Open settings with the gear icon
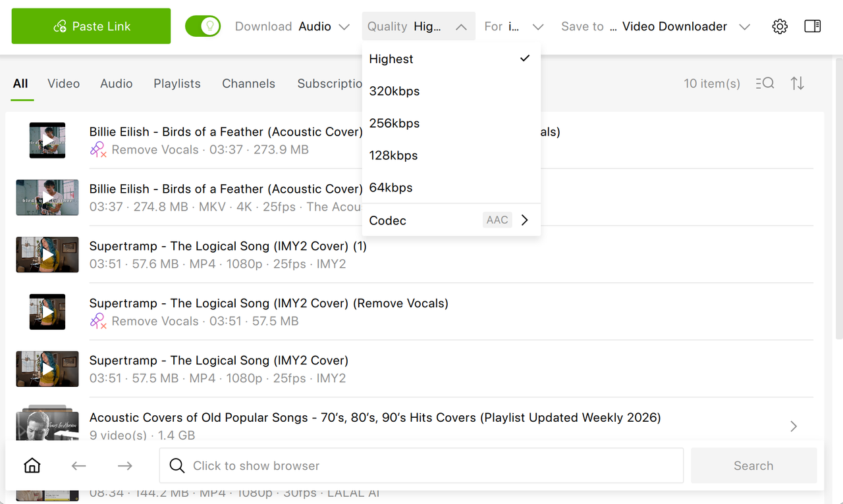 coord(780,26)
